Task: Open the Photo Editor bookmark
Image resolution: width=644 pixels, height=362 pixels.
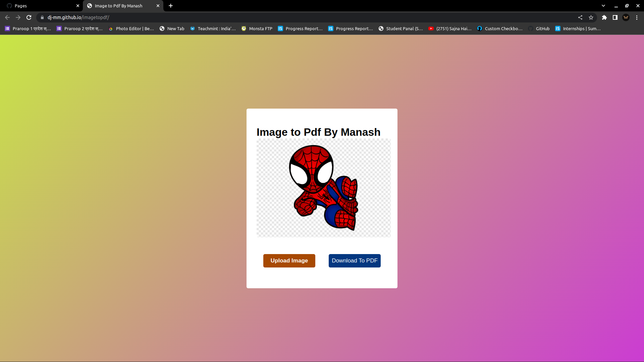Action: (131, 28)
